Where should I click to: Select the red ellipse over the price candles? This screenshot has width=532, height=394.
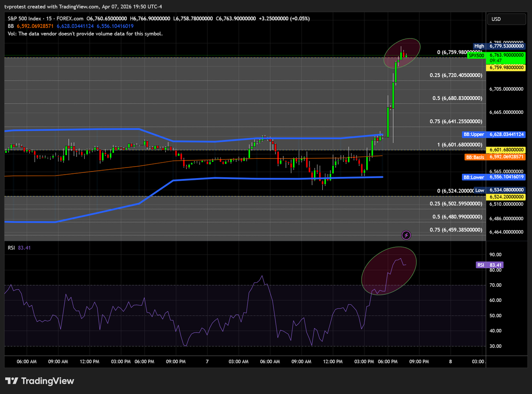(x=401, y=53)
